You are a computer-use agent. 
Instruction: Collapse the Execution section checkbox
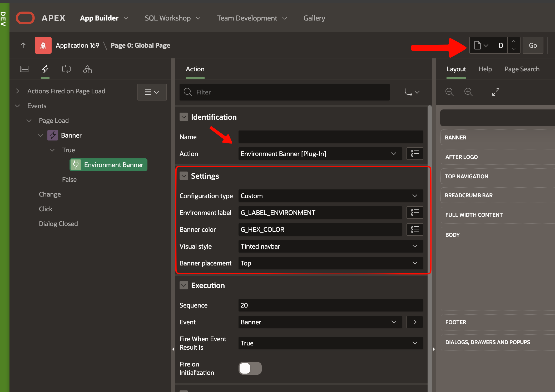(x=184, y=285)
